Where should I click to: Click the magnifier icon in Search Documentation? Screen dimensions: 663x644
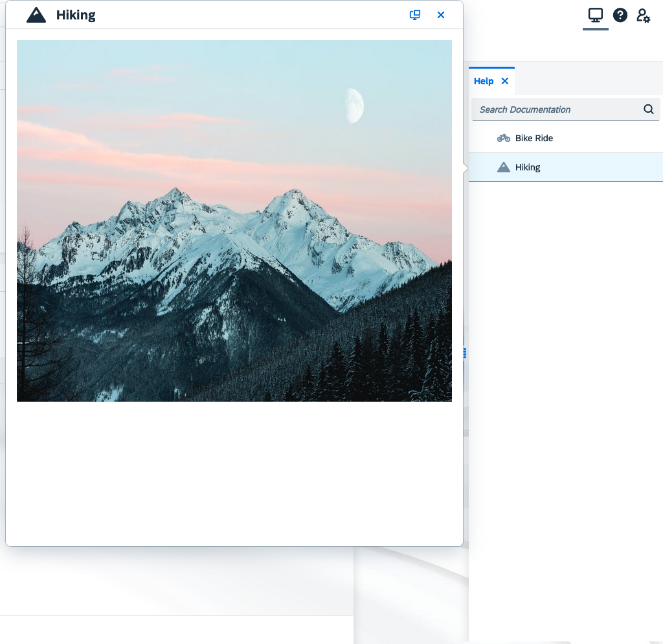(649, 109)
